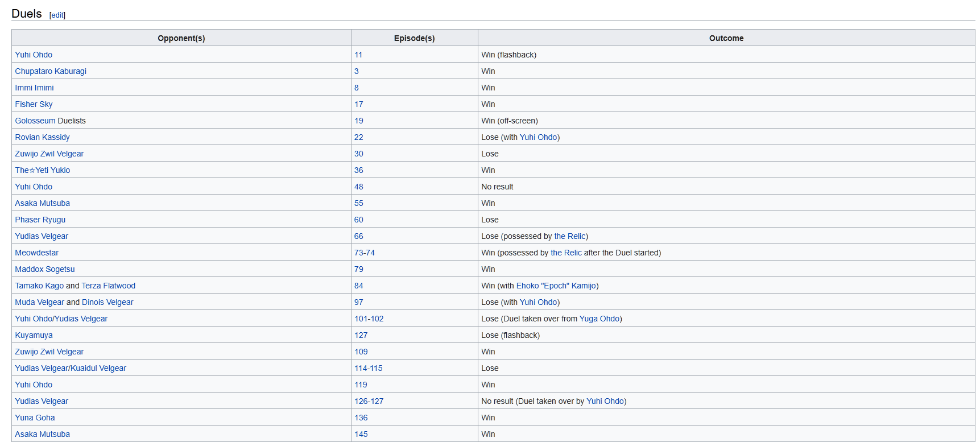Open Yuhi Ohdo in Rovian Kassidy row outcome
The width and height of the screenshot is (980, 446).
[x=539, y=137]
